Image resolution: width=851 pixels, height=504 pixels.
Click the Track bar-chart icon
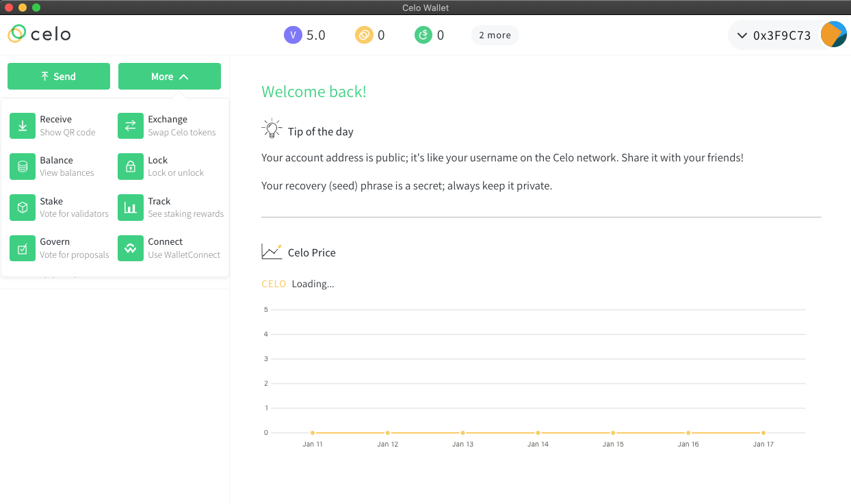pyautogui.click(x=131, y=207)
